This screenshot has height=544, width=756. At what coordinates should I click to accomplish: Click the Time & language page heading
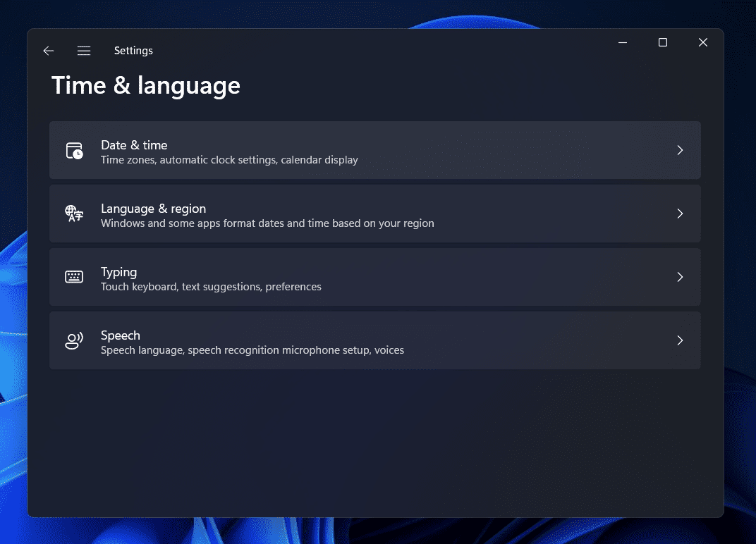pyautogui.click(x=146, y=86)
